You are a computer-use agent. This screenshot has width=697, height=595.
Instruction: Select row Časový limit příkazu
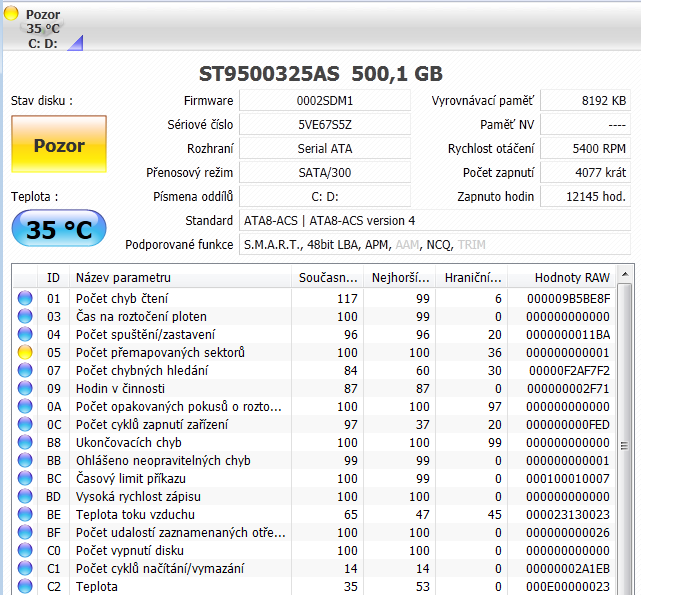pyautogui.click(x=314, y=478)
